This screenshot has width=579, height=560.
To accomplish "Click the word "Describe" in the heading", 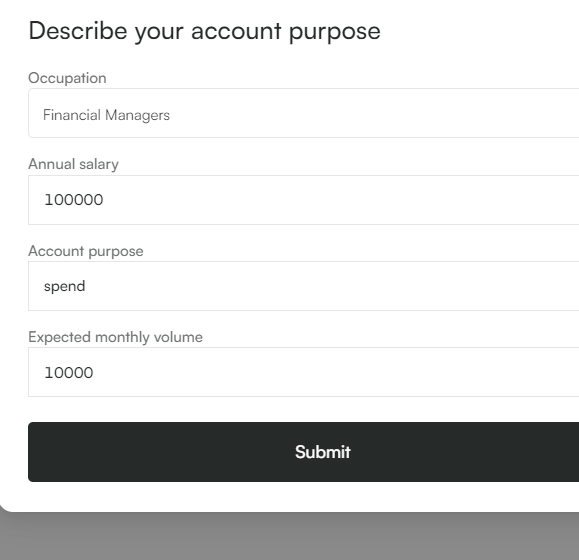I will (78, 30).
